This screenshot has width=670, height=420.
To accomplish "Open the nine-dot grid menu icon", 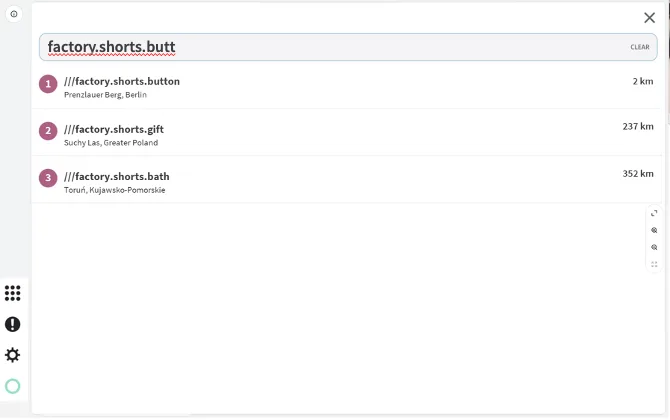I will coord(12,293).
